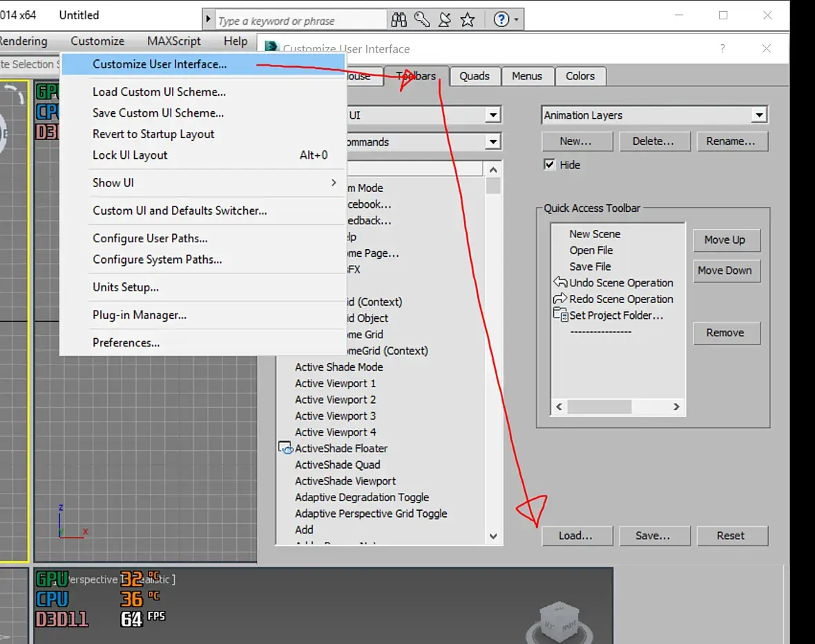
Task: Open the Help question mark icon
Action: pos(501,20)
